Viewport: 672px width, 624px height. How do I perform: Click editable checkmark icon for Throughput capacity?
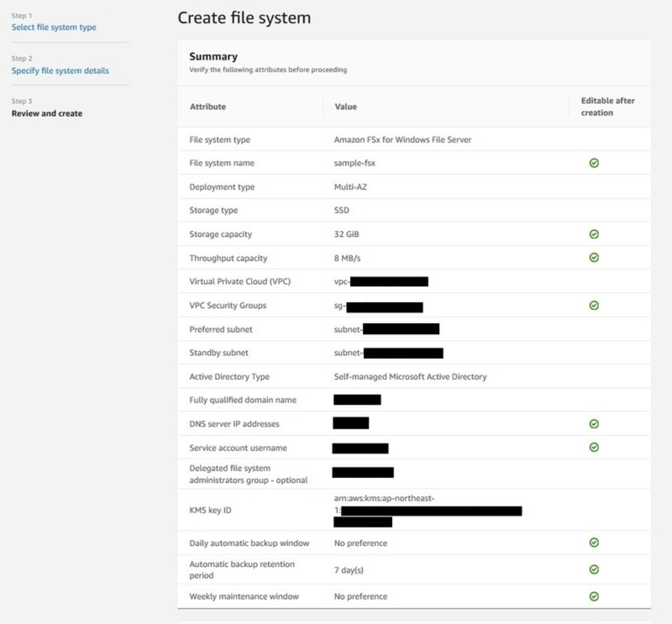[594, 257]
